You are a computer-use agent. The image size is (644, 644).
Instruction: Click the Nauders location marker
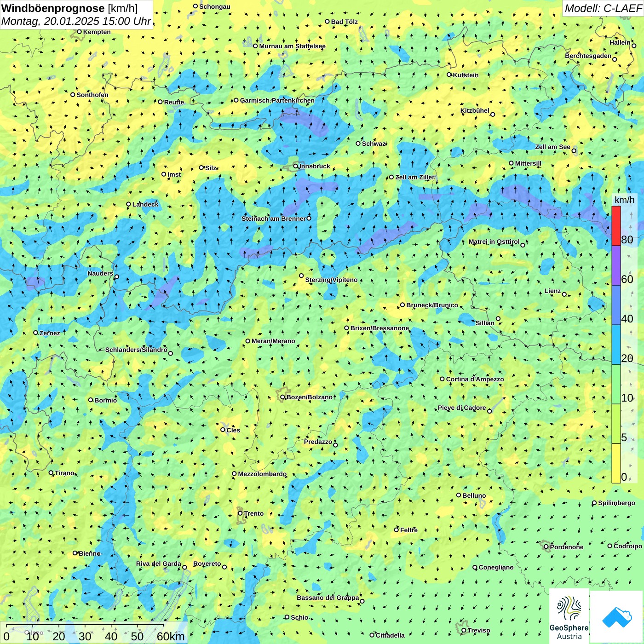(x=117, y=277)
